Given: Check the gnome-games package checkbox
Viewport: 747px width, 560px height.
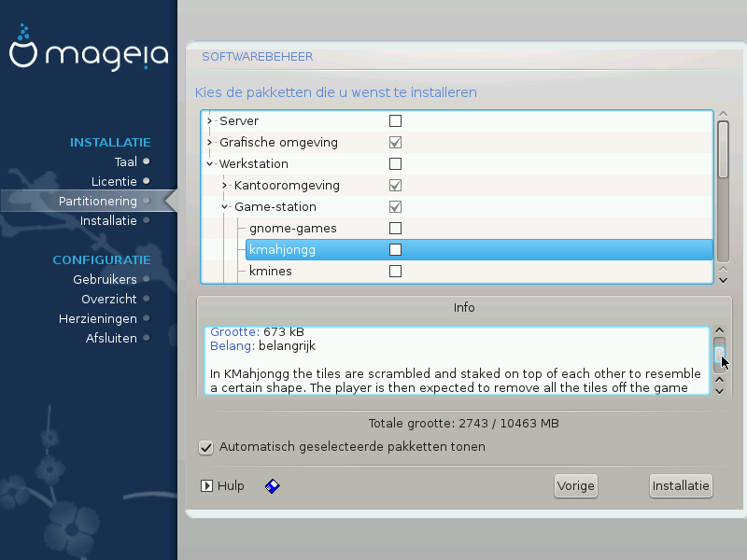Looking at the screenshot, I should coord(395,229).
